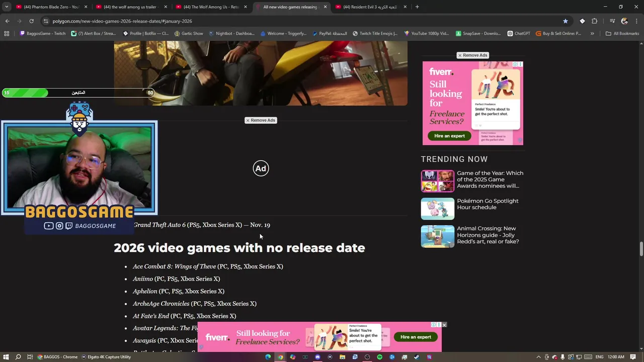The height and width of the screenshot is (362, 644).
Task: Open the tab search dropdown arrow
Action: coord(7,7)
